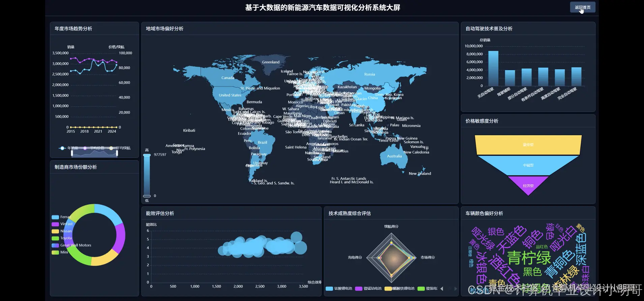Click the right handle of the year zoom slider
Image resolution: width=644 pixels, height=301 pixels.
point(117,154)
